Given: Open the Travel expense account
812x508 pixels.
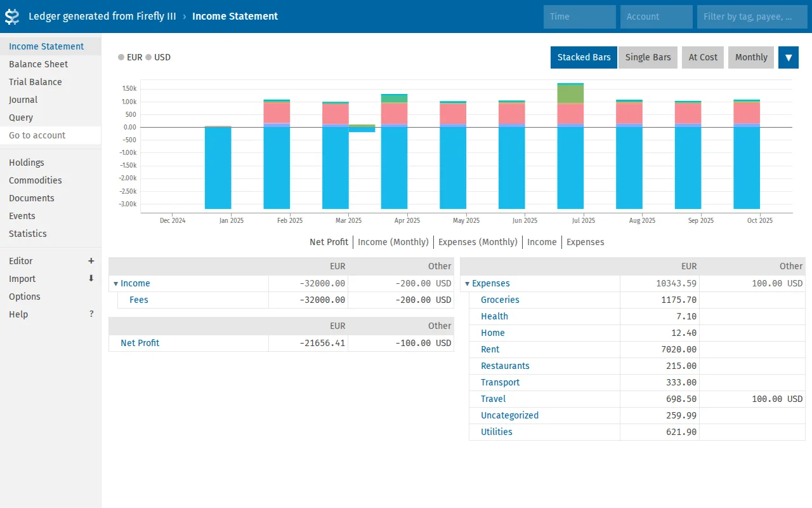Looking at the screenshot, I should [493, 399].
